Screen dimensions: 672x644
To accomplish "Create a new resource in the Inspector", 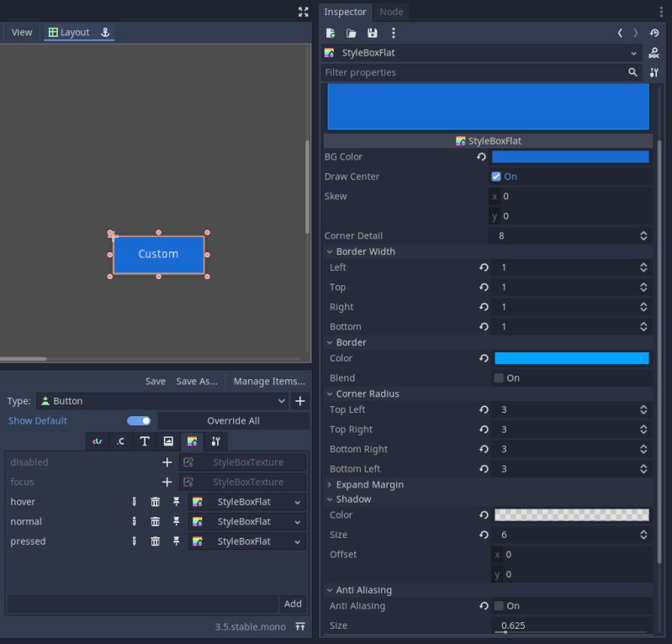I will click(x=331, y=33).
